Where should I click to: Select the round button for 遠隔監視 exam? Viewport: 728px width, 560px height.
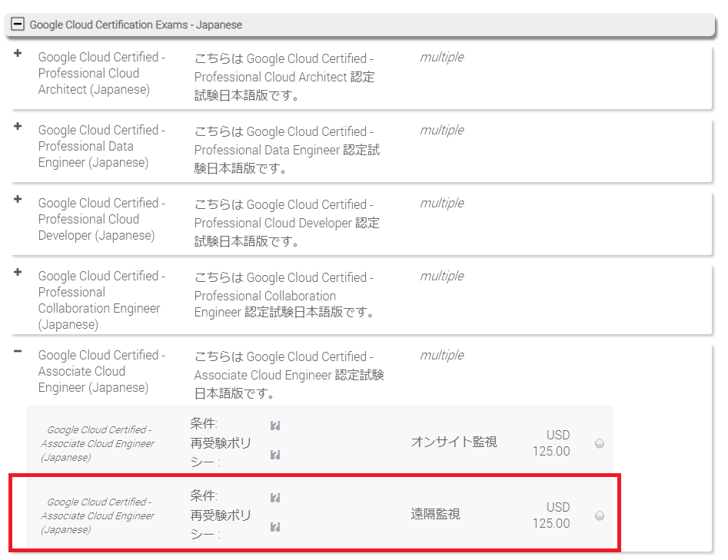(x=600, y=516)
